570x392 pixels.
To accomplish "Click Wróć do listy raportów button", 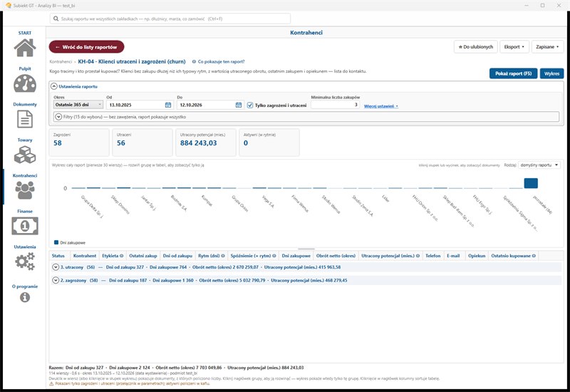I will pos(86,47).
